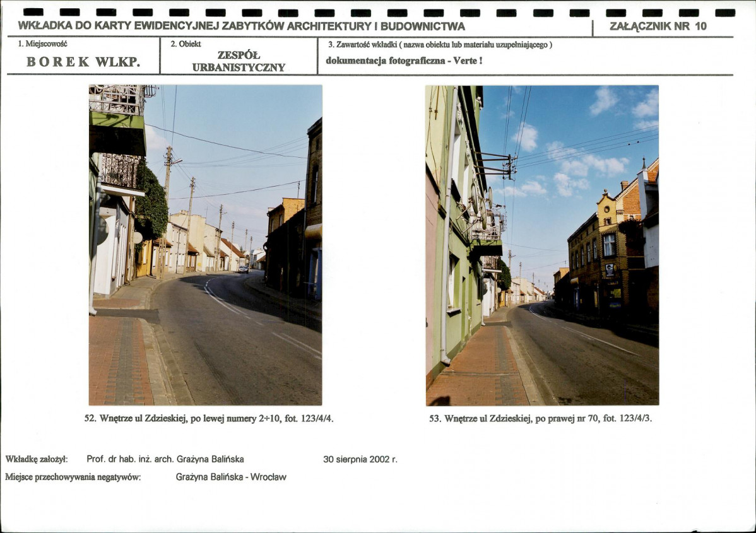Click the author name 'Prof. dr hab. inż. arch. Grażyna Balińska'
This screenshot has height=533, width=756.
[x=165, y=459]
